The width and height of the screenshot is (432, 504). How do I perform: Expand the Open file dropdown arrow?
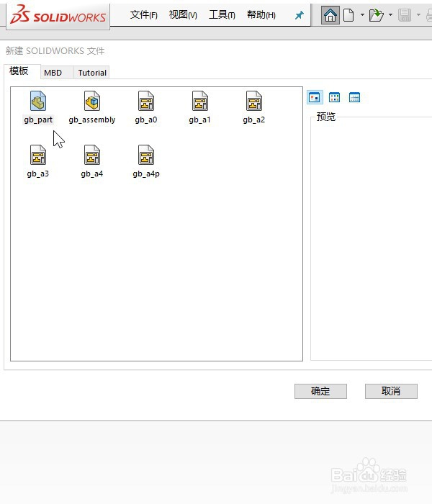390,15
